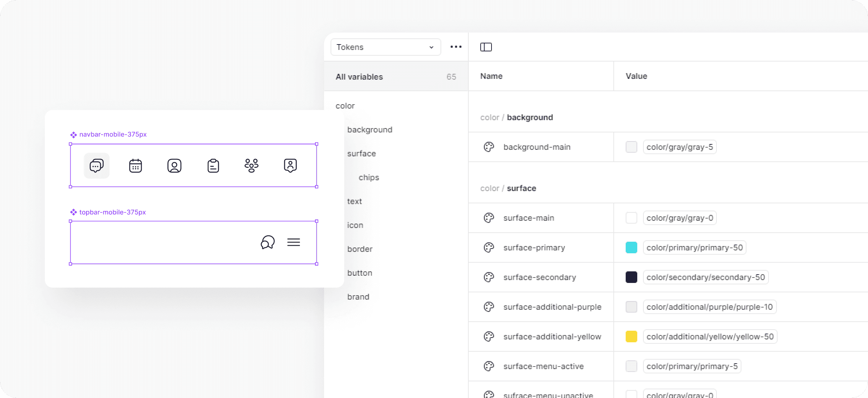Click the contact badge navbar icon
The height and width of the screenshot is (398, 868).
click(290, 166)
